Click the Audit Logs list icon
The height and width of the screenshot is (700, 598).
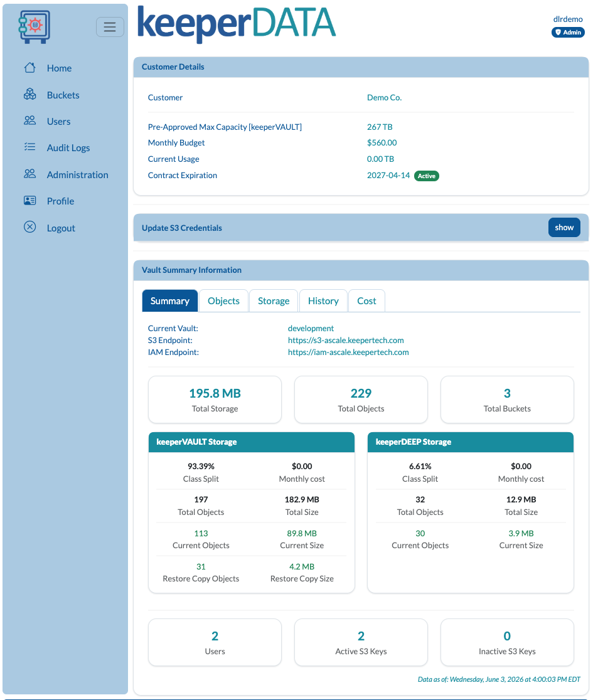click(x=30, y=147)
